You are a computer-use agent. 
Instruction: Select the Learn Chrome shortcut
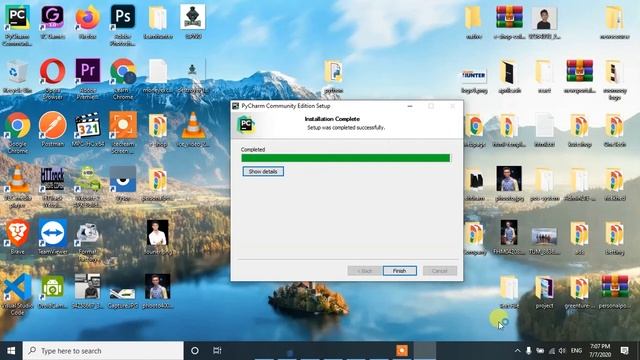point(122,79)
